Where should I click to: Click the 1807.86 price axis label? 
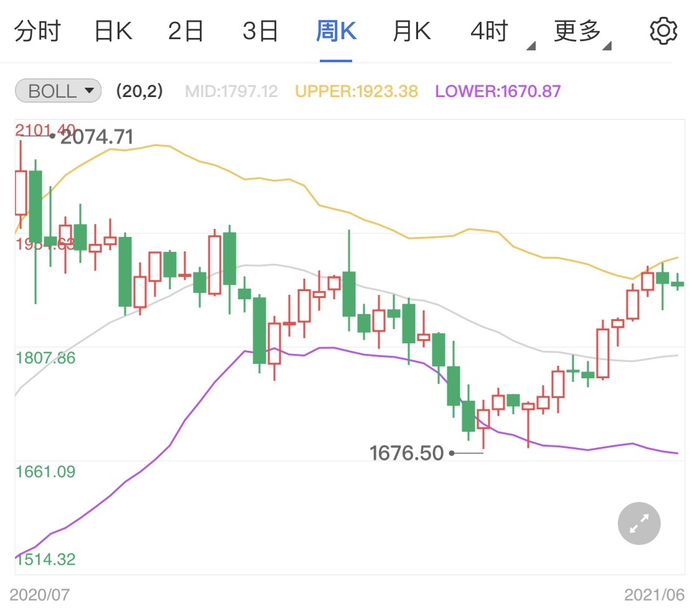click(46, 357)
